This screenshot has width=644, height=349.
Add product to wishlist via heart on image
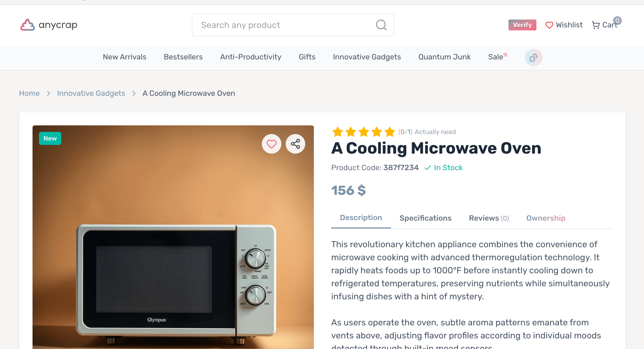(x=271, y=144)
